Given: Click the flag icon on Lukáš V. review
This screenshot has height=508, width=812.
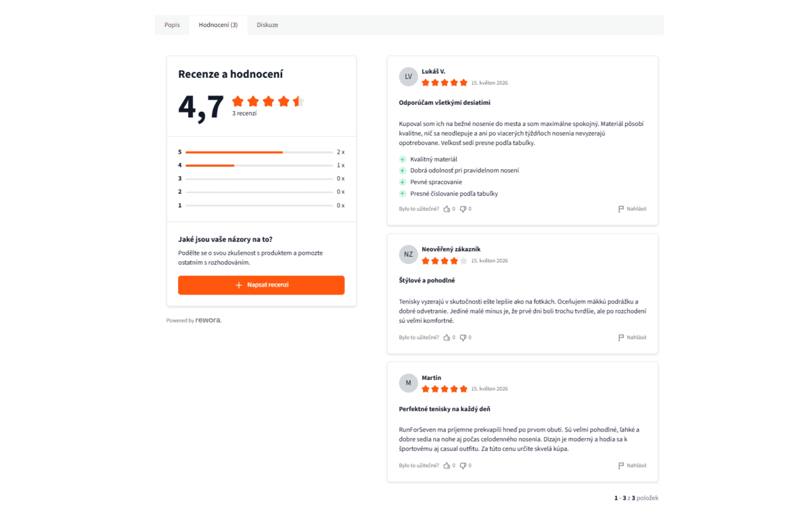Looking at the screenshot, I should (x=621, y=209).
